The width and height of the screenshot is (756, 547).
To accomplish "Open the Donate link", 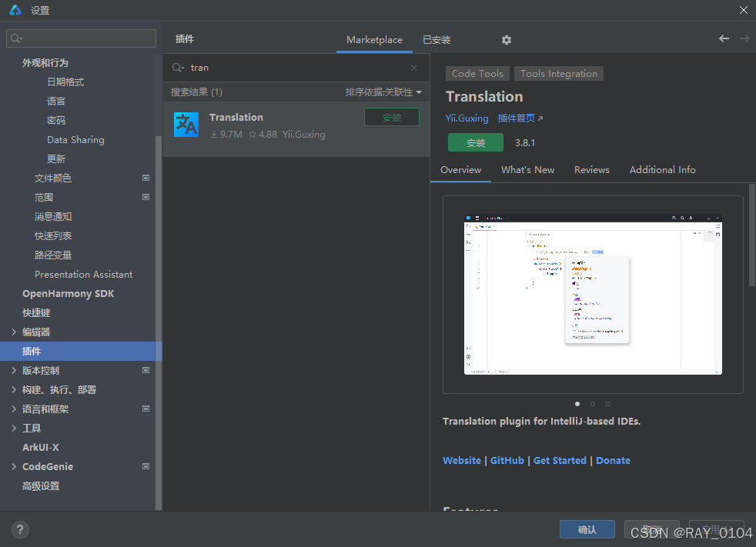I will click(x=613, y=460).
